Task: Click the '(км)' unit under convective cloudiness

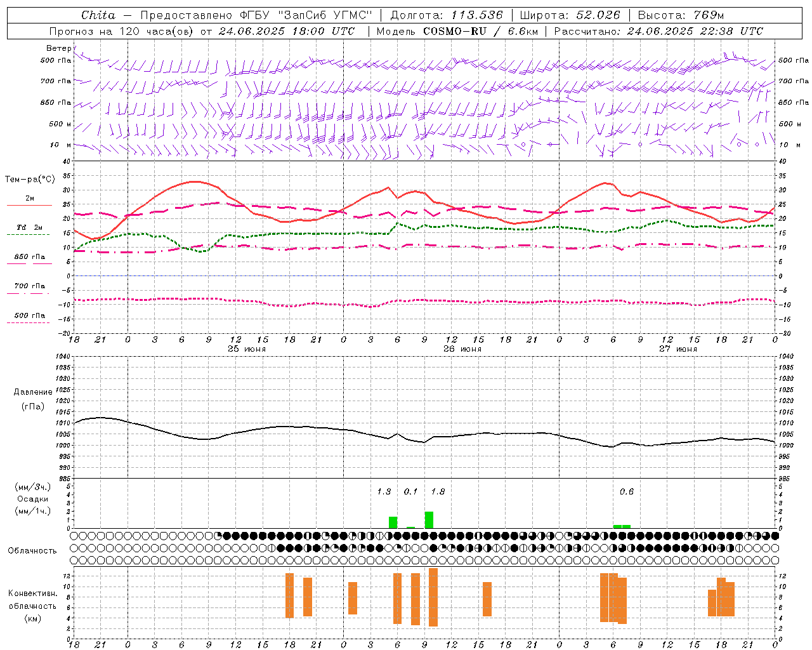Action: [x=33, y=618]
